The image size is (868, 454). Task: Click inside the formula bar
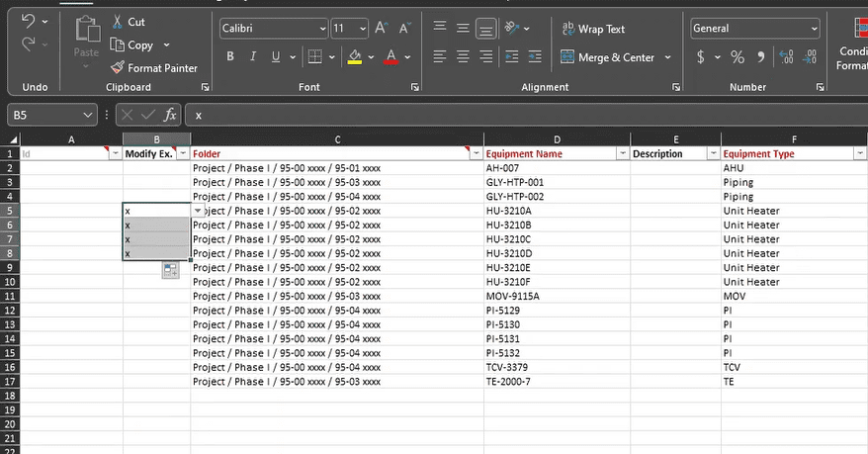pyautogui.click(x=526, y=115)
